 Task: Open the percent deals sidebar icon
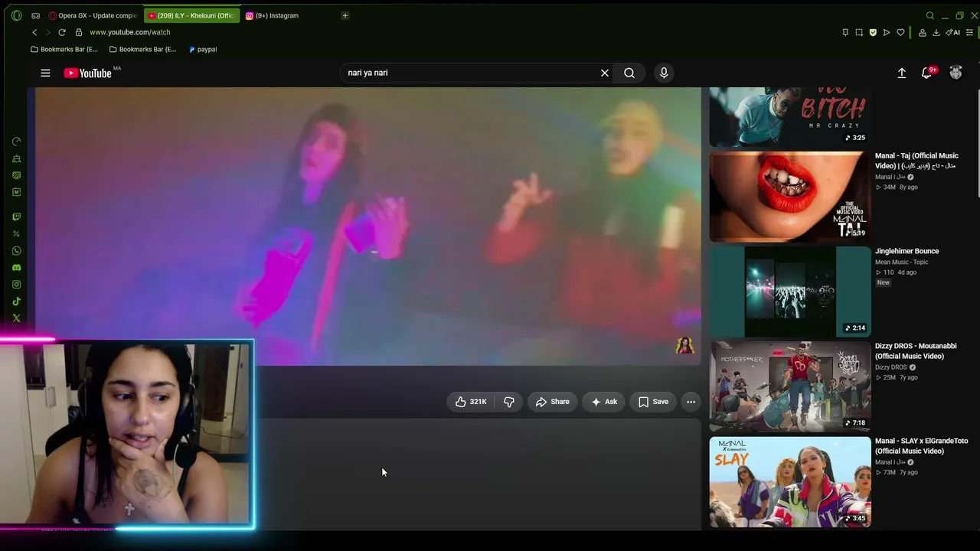(x=17, y=234)
